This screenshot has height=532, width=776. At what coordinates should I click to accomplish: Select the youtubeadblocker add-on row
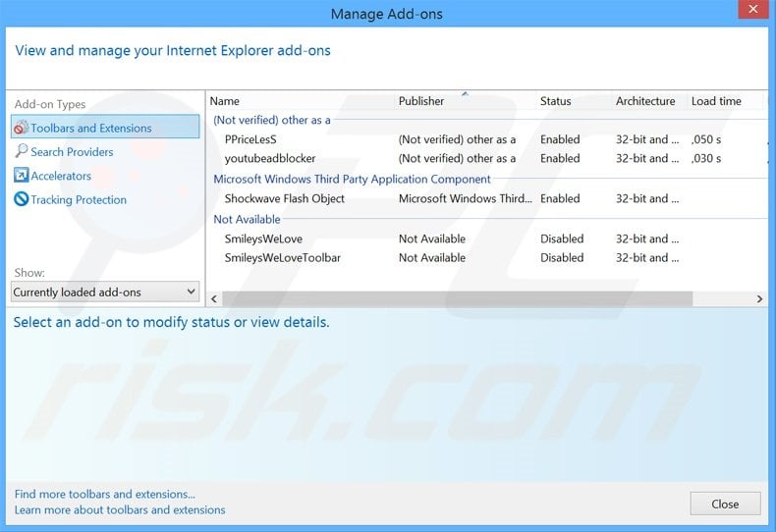[487, 158]
